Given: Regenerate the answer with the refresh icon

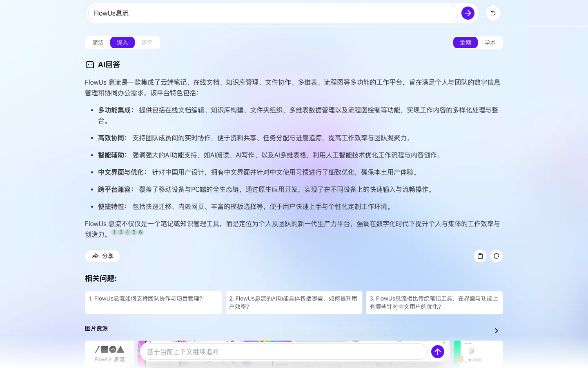Looking at the screenshot, I should [497, 256].
